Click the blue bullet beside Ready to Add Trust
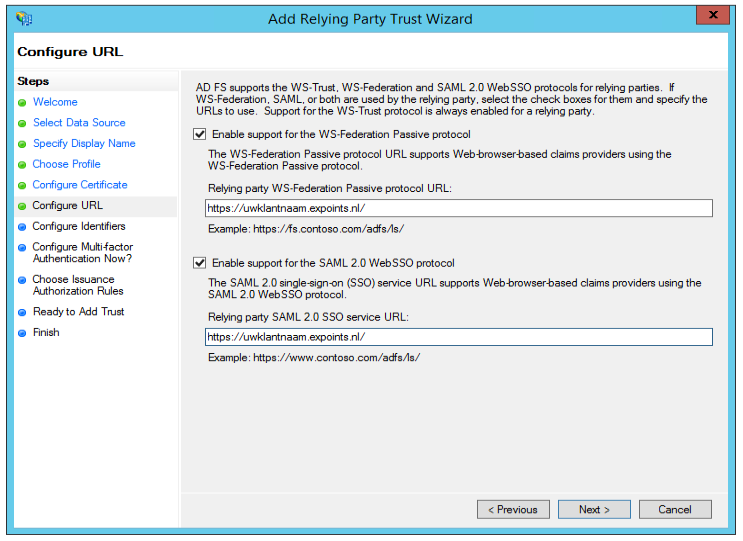This screenshot has height=541, width=743. coord(22,313)
